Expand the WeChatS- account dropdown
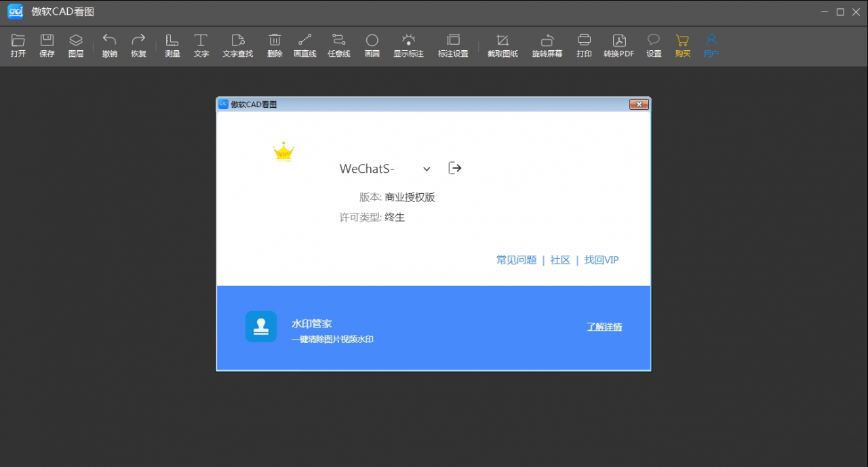Image resolution: width=868 pixels, height=467 pixels. pos(427,169)
